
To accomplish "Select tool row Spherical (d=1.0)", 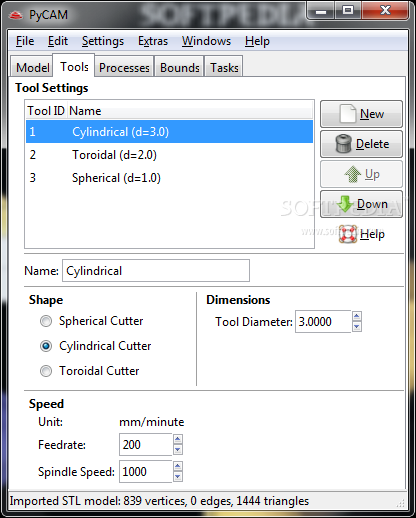I will click(169, 178).
